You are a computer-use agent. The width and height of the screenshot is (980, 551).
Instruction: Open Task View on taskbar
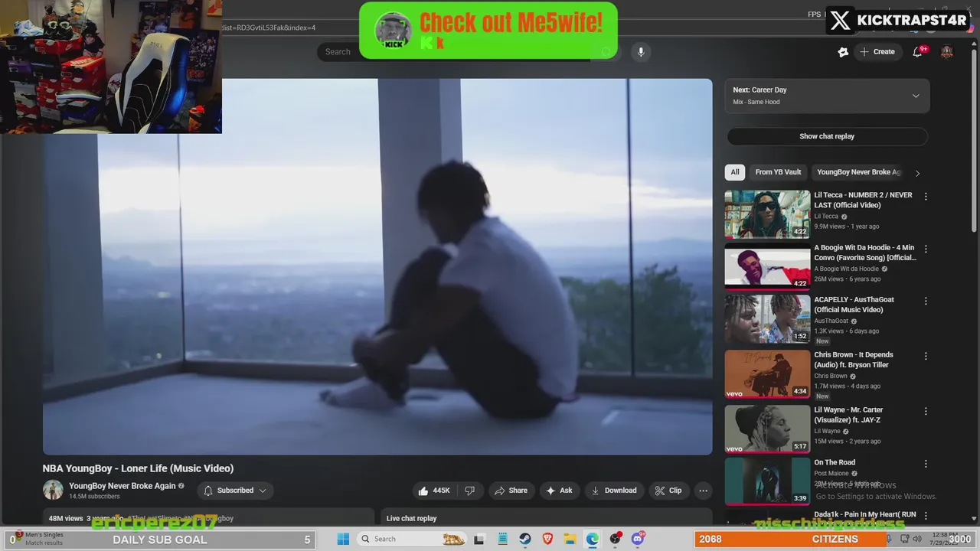pos(479,539)
